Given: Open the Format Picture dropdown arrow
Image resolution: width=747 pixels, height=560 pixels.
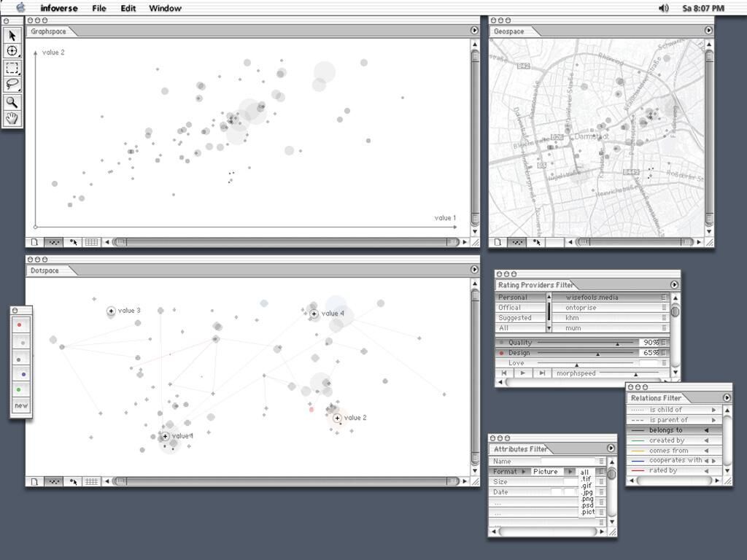Looking at the screenshot, I should (570, 472).
